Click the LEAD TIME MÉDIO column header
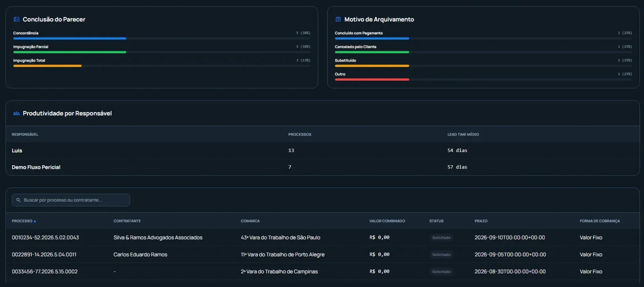Image resolution: width=644 pixels, height=287 pixels. click(x=463, y=134)
